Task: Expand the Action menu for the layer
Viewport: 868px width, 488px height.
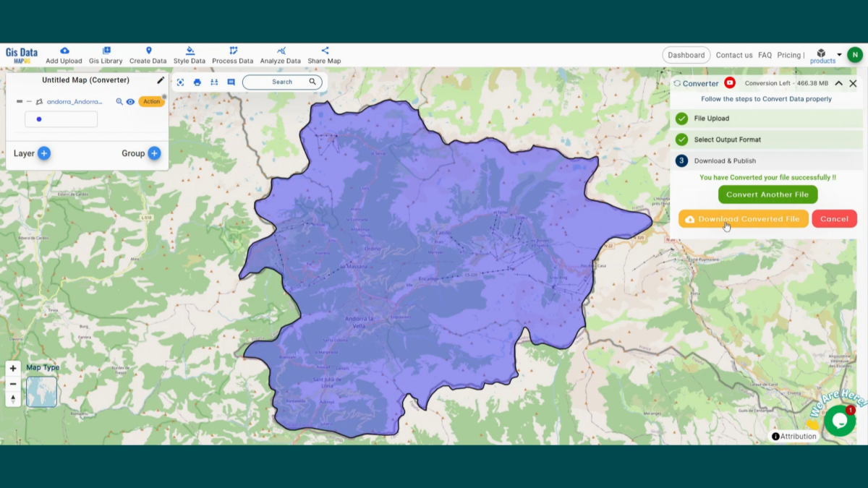Action: 151,102
